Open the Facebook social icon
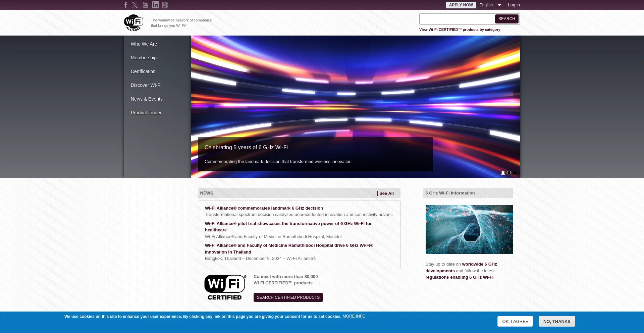The width and height of the screenshot is (644, 333). pos(126,5)
